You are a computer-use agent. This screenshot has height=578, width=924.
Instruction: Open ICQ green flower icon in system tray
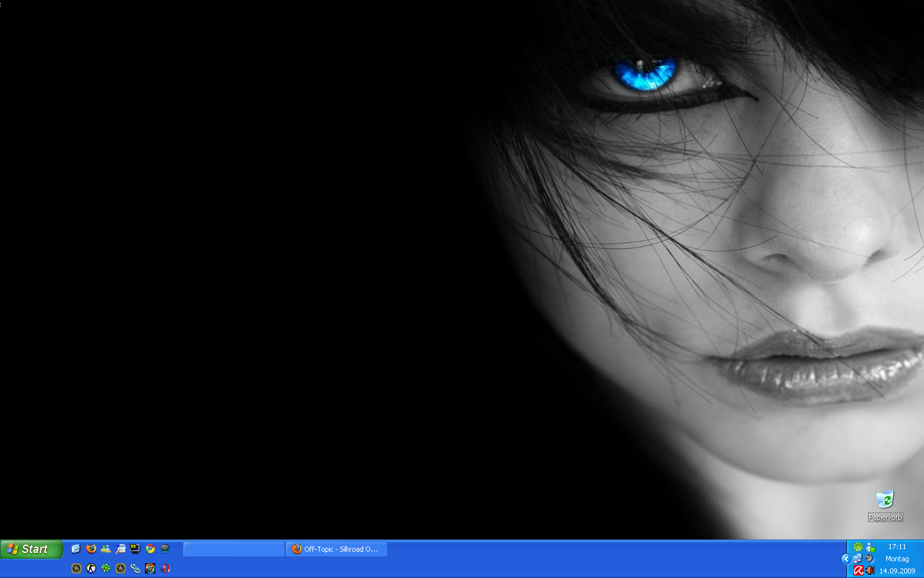tap(858, 547)
